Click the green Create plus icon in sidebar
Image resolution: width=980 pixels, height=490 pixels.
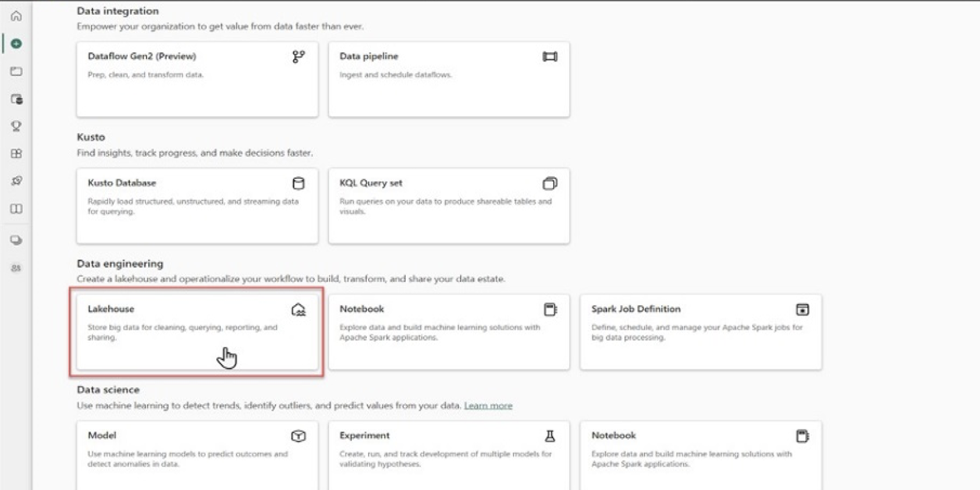[16, 44]
